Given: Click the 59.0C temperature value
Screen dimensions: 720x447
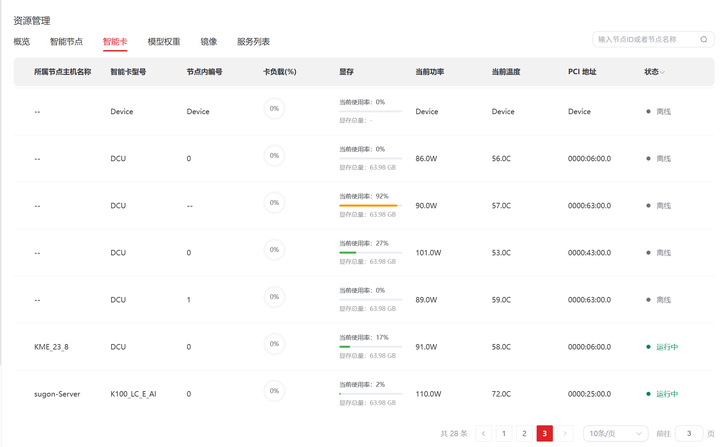Looking at the screenshot, I should (501, 300).
